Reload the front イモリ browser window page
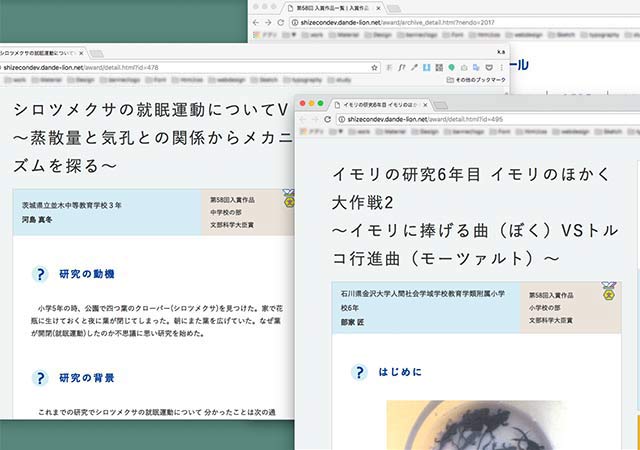640x450 pixels. pos(327,119)
